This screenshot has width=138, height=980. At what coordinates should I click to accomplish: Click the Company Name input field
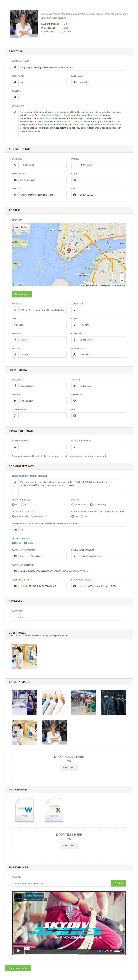[x=72, y=67]
